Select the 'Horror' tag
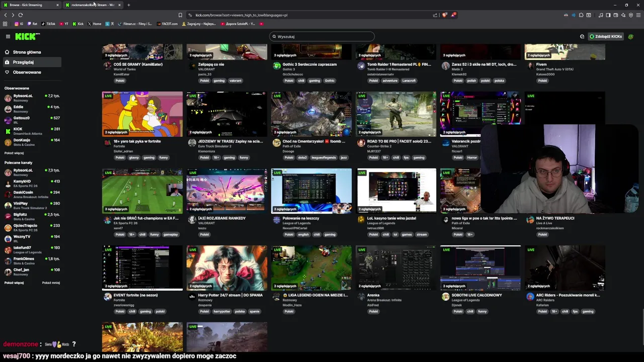Viewport: 644px width, 362px height. (x=472, y=157)
